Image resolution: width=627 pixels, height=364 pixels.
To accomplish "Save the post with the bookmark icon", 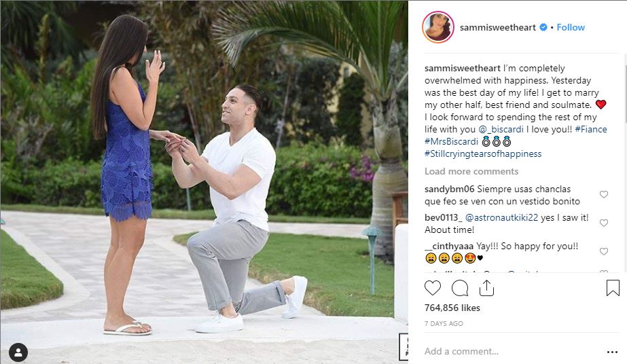I will pos(613,288).
